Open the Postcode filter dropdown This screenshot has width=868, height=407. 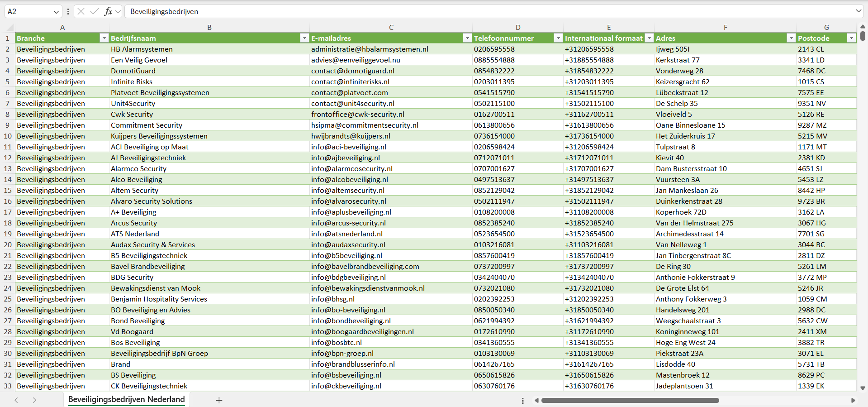851,38
